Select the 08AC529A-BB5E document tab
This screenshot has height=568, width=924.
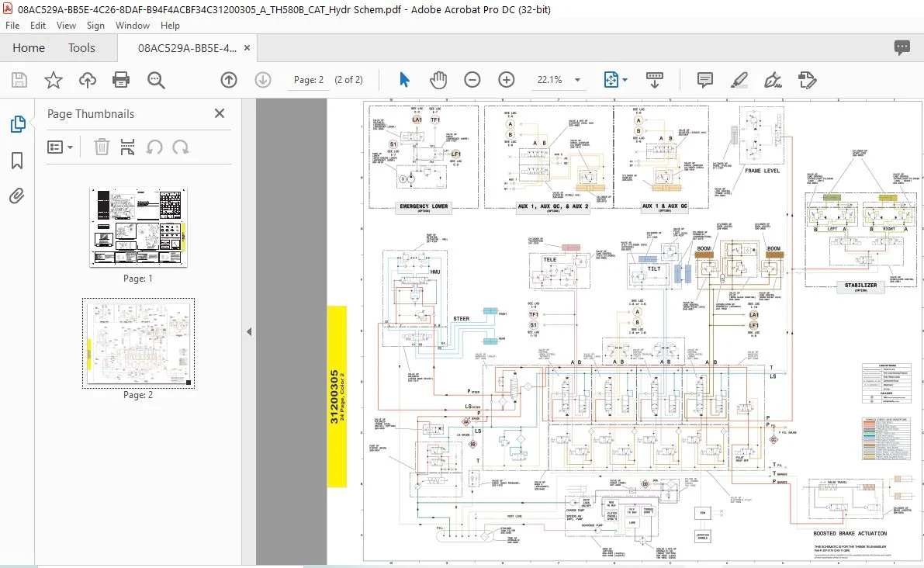tap(187, 48)
